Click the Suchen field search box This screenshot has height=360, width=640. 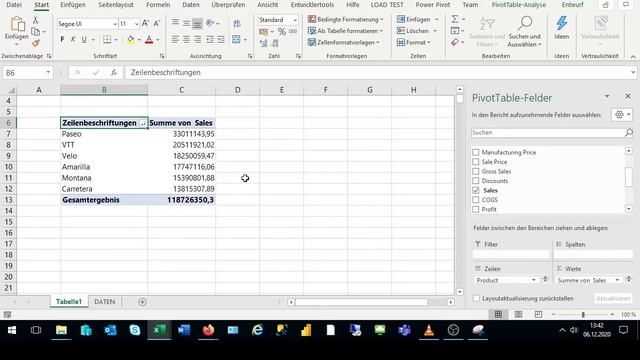[548, 133]
